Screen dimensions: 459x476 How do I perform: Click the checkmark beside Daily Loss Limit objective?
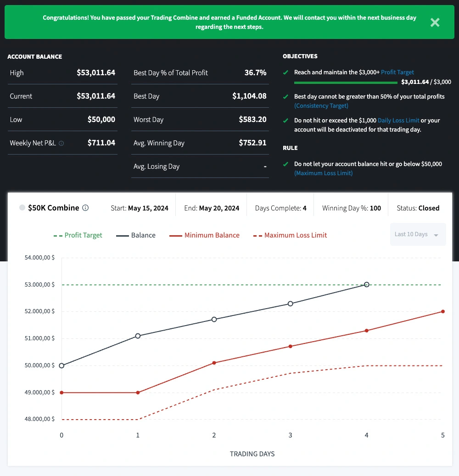pos(286,121)
